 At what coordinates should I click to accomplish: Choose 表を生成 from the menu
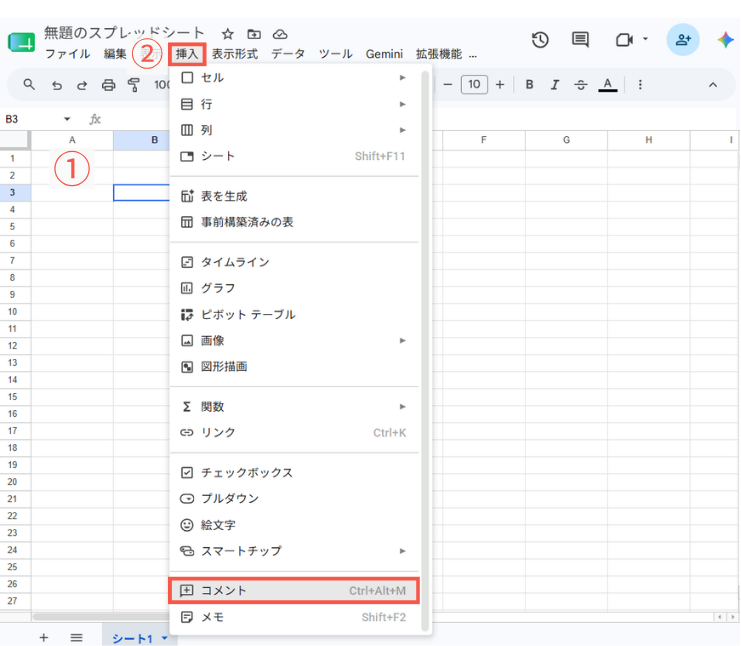[294, 196]
